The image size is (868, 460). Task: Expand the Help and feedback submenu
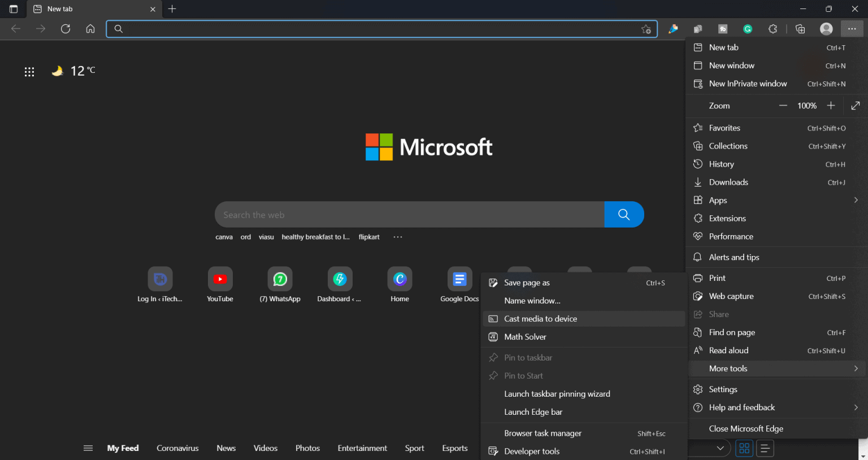[x=741, y=407]
